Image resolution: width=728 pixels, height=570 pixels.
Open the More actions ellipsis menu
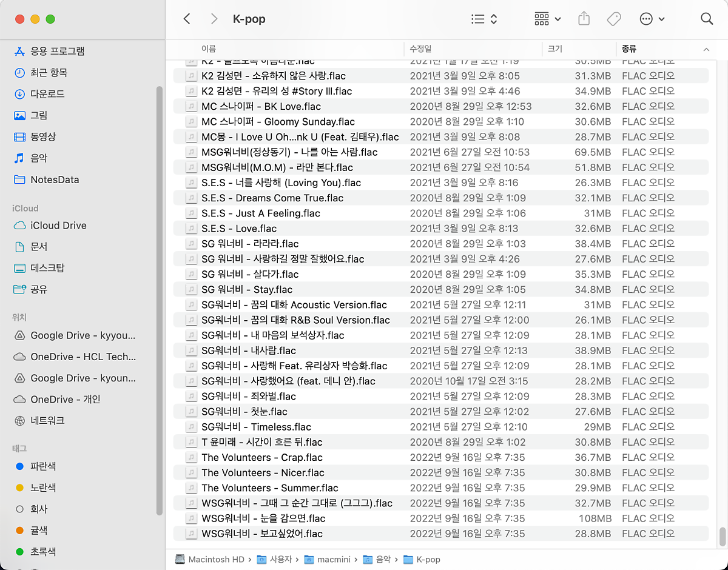652,19
